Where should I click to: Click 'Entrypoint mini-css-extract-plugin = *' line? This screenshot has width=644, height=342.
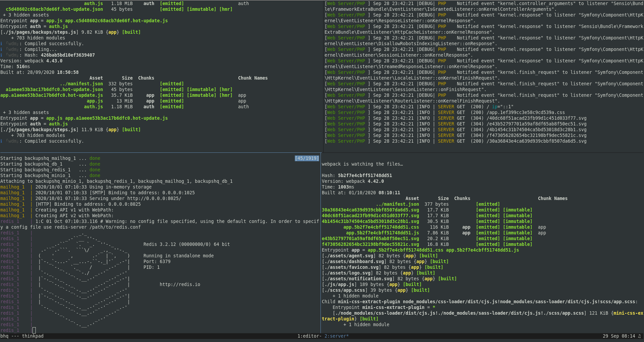[384, 307]
